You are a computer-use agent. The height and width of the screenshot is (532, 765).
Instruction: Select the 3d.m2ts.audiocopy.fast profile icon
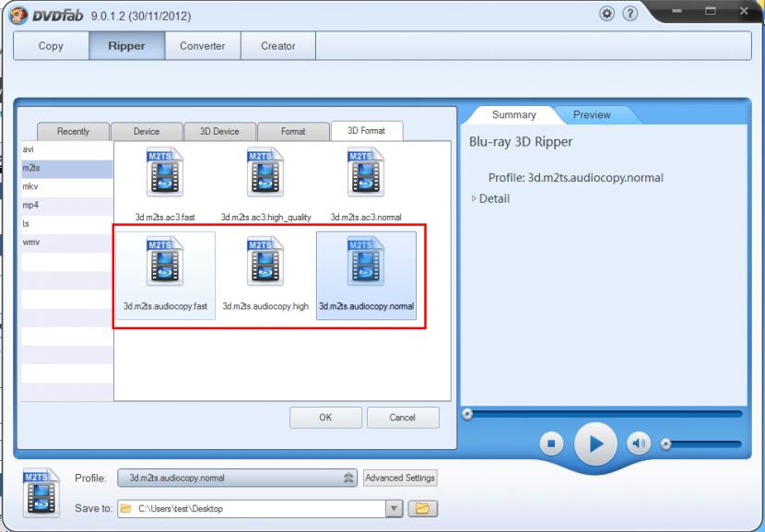(x=165, y=262)
